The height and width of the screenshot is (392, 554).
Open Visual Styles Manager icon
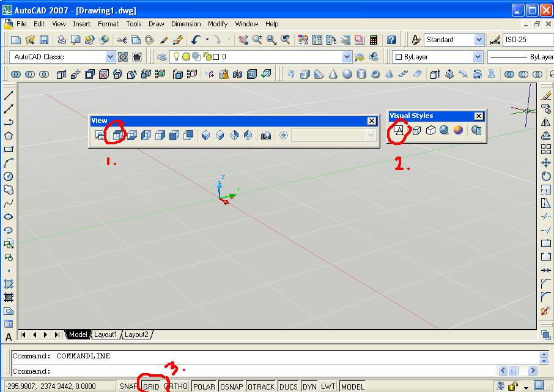point(476,130)
